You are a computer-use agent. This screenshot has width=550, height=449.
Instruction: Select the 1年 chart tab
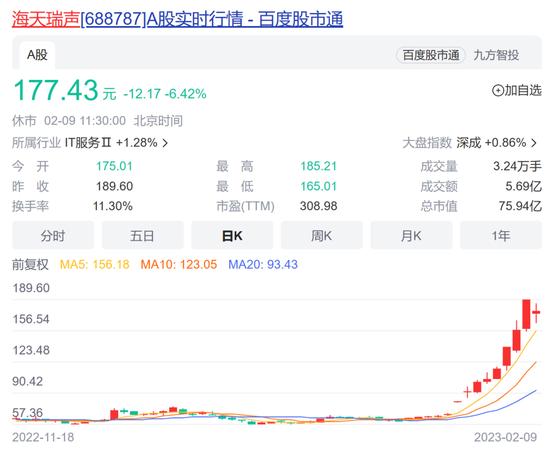click(x=501, y=235)
